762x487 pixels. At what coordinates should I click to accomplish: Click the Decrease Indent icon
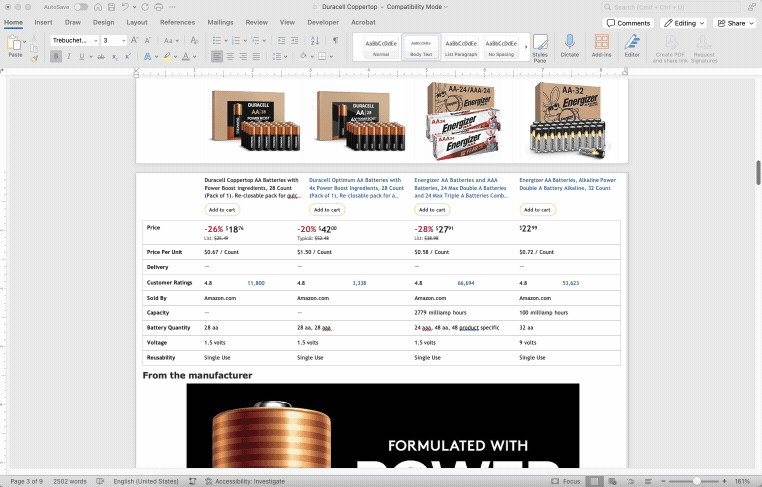click(x=281, y=41)
